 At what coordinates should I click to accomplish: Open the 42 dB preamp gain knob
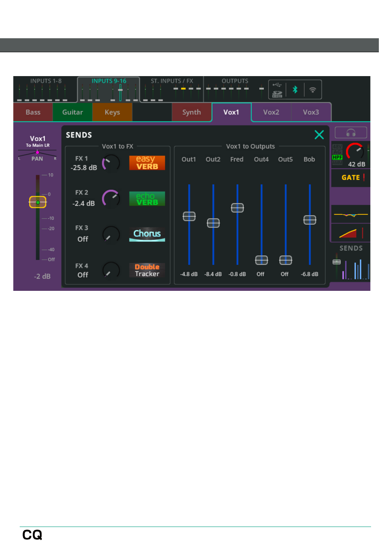355,151
